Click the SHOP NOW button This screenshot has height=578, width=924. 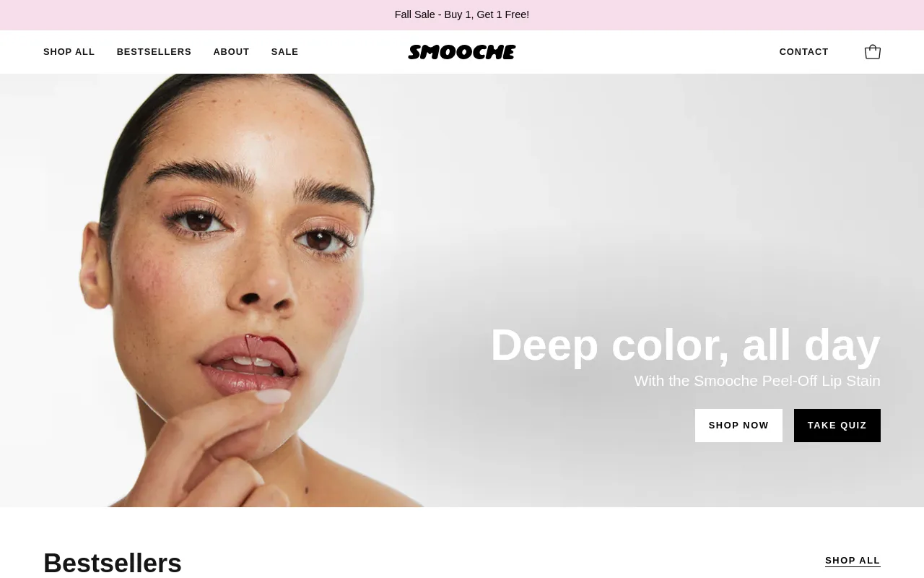(x=738, y=426)
